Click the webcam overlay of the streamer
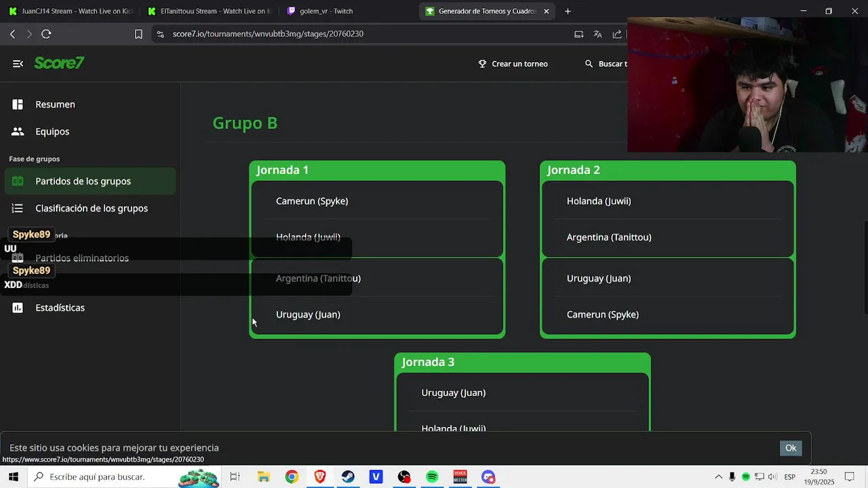 coord(747,85)
